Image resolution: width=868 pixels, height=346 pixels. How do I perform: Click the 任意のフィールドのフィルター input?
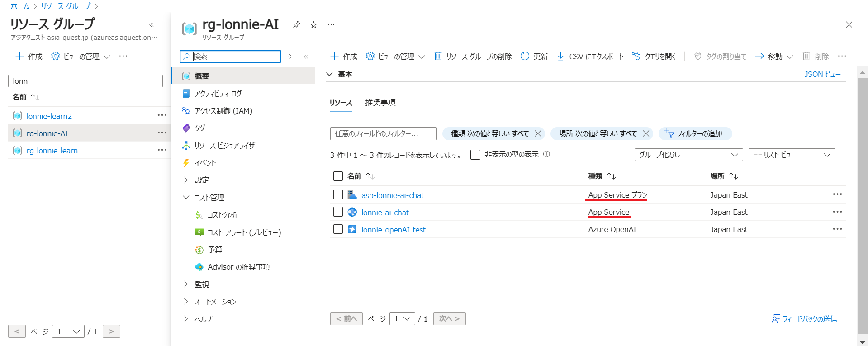(384, 133)
